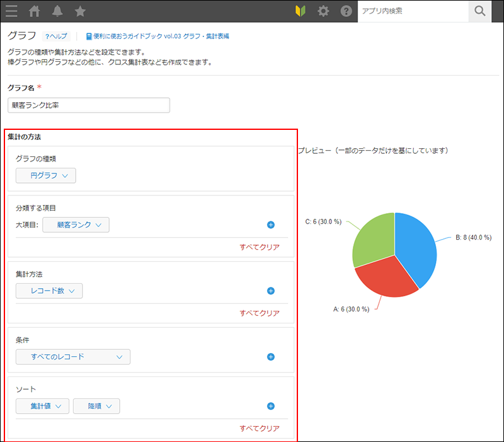
Task: Click the green beginner guide leaf icon
Action: (301, 10)
